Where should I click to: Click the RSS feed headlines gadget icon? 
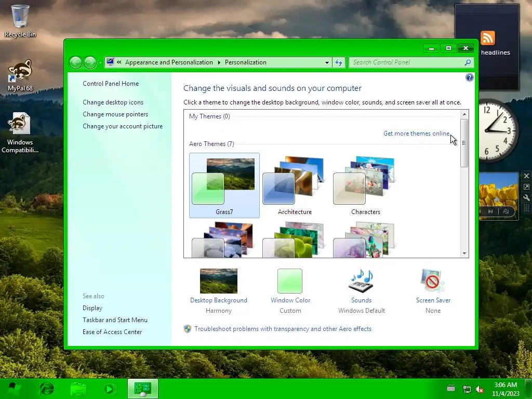pyautogui.click(x=487, y=37)
